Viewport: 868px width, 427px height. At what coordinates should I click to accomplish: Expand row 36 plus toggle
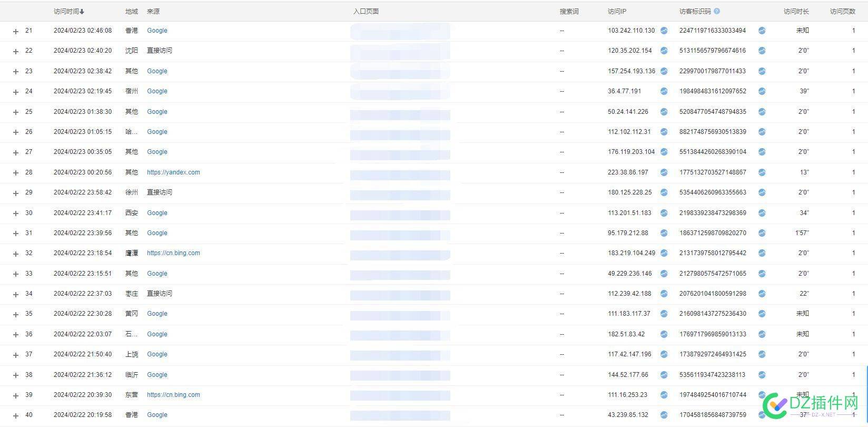pyautogui.click(x=16, y=335)
